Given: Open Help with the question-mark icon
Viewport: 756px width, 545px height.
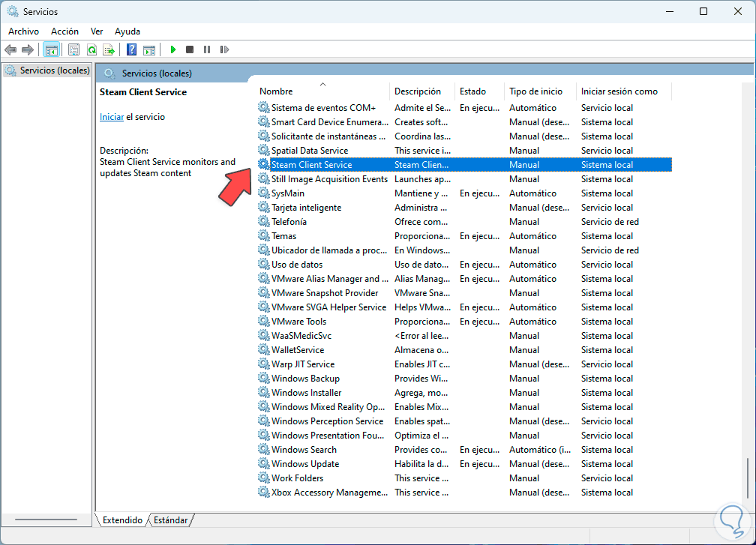Looking at the screenshot, I should [132, 49].
